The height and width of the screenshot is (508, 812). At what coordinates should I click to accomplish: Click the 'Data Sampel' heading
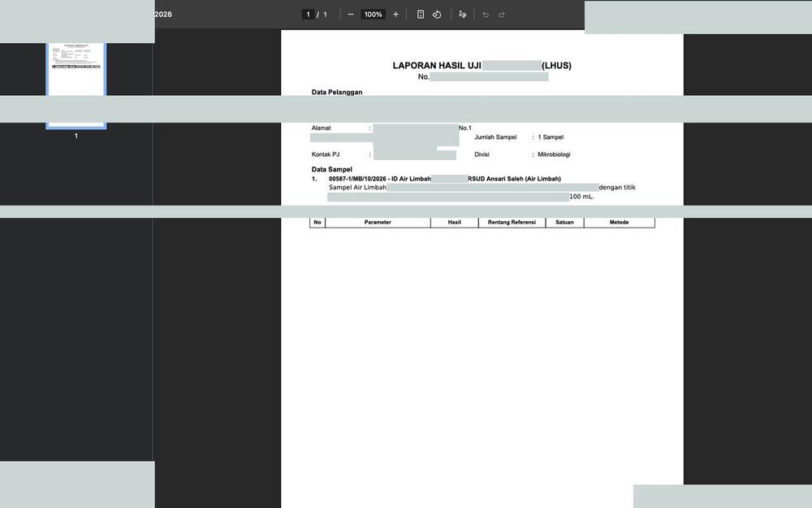coord(332,169)
